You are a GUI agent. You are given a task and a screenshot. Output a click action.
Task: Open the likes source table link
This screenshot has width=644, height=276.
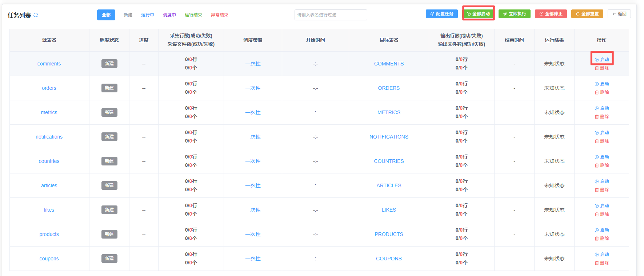(49, 210)
